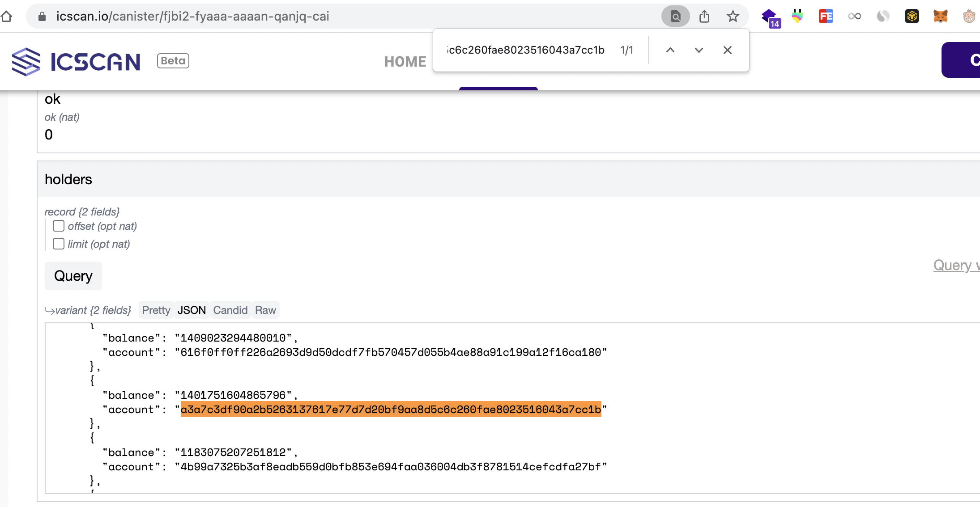
Task: Click the 1/1 match counter
Action: [x=626, y=50]
